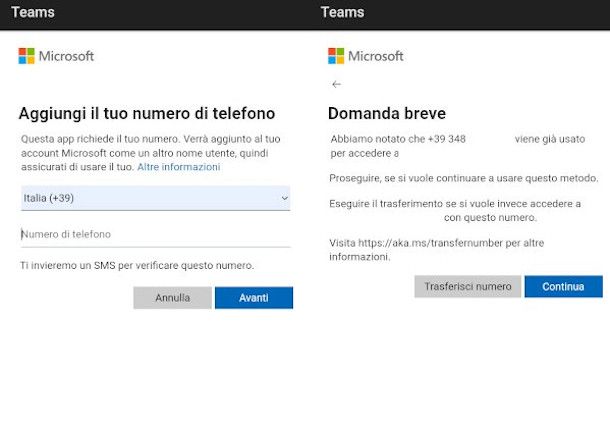
Task: Click the heading Aggiungi il tuo numero di telefono
Action: (x=147, y=114)
